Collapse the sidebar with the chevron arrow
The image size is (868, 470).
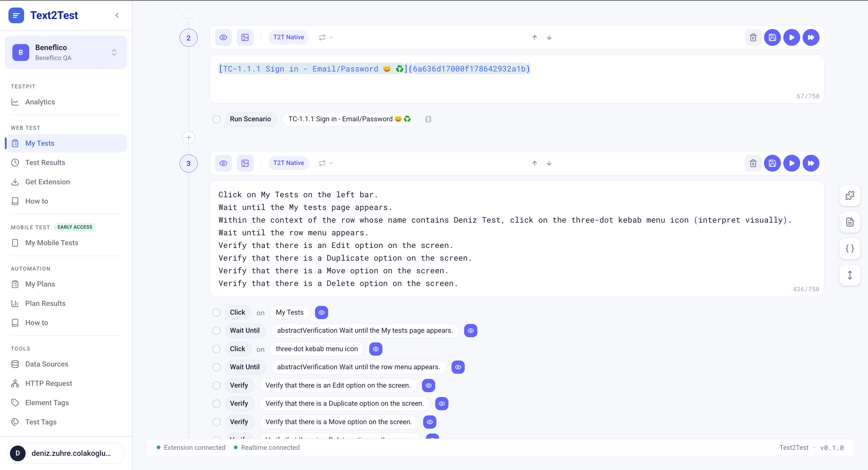pyautogui.click(x=117, y=15)
